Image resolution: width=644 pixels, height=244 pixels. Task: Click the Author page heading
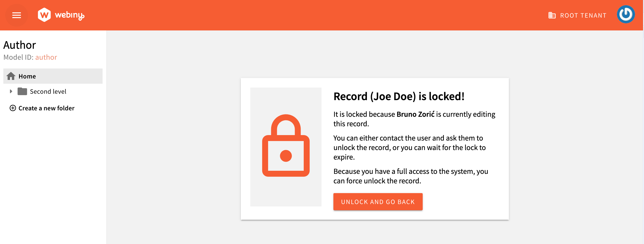pyautogui.click(x=19, y=45)
